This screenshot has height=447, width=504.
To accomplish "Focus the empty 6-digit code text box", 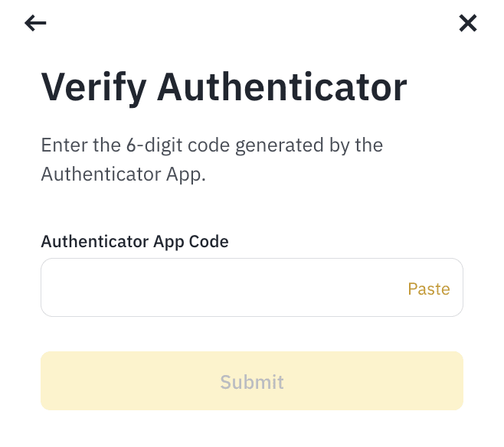I will pos(252,287).
